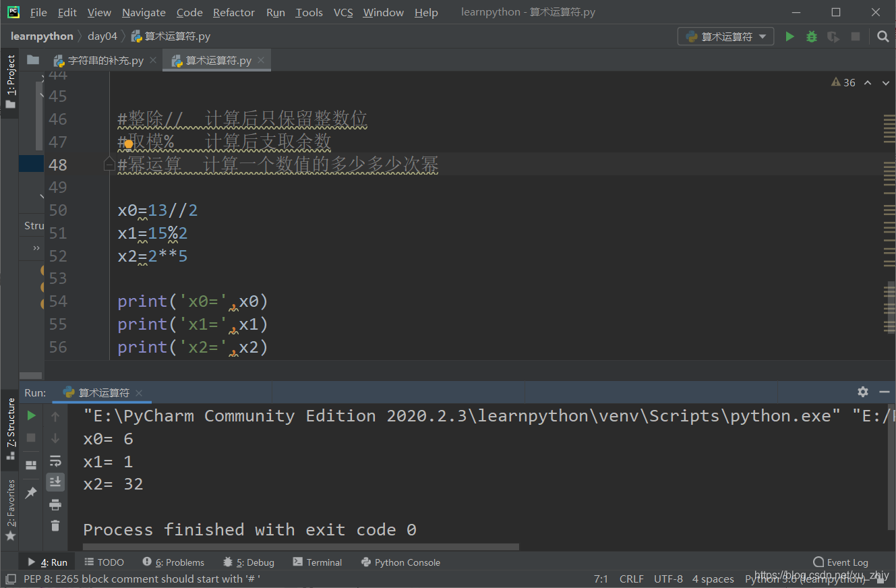
Task: Expand the Structure panel toolbar chevrons
Action: pyautogui.click(x=36, y=248)
